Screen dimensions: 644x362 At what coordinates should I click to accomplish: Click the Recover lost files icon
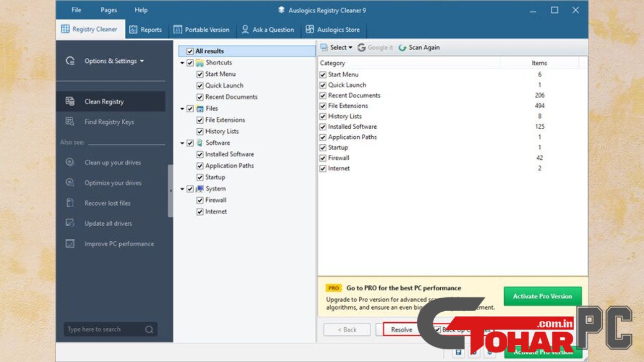(x=70, y=203)
